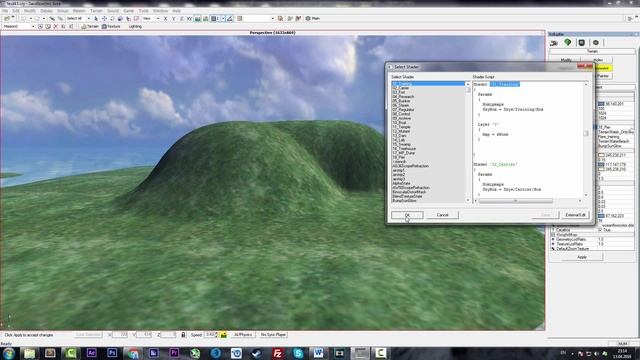Open the Tools menu
Image resolution: width=640 pixels, height=360 pixels.
(x=144, y=11)
